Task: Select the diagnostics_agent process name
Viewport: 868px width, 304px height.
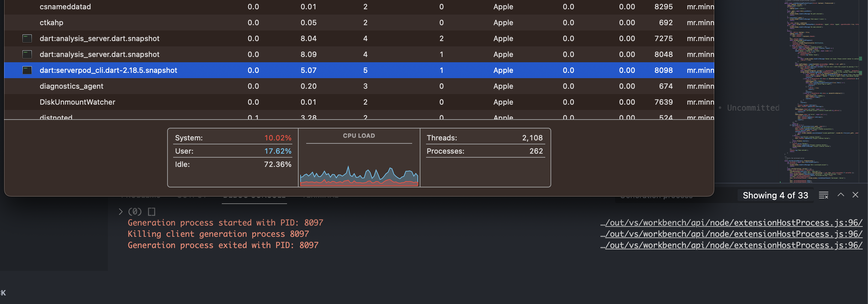Action: [x=72, y=86]
